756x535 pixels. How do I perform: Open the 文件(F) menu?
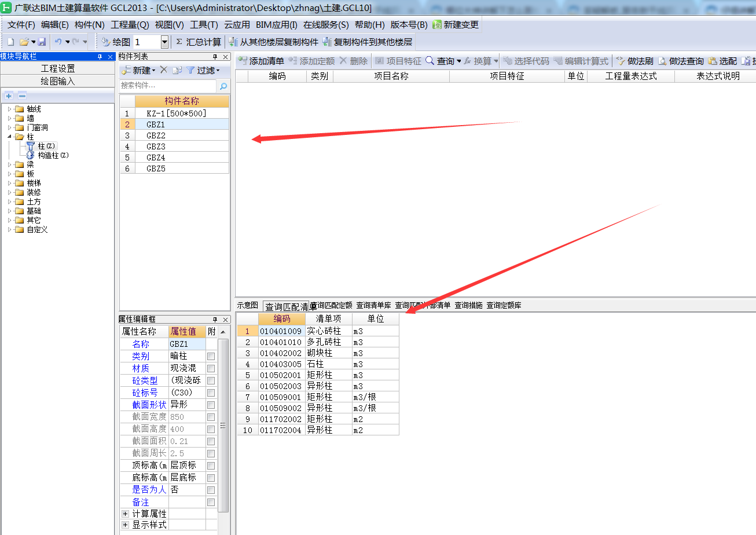pyautogui.click(x=21, y=25)
